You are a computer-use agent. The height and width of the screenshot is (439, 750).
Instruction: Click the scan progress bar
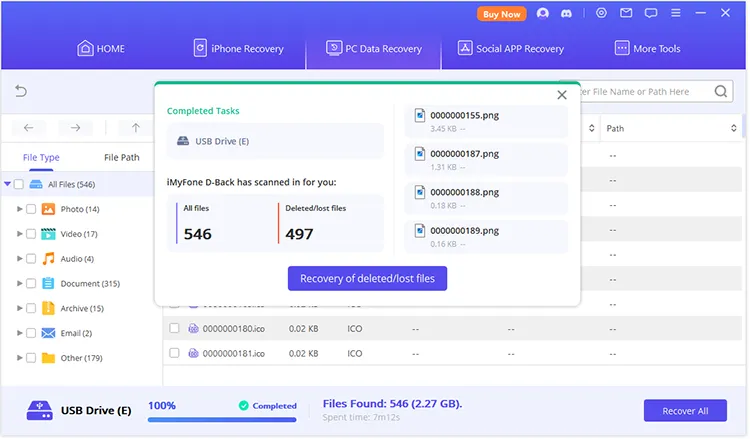222,419
